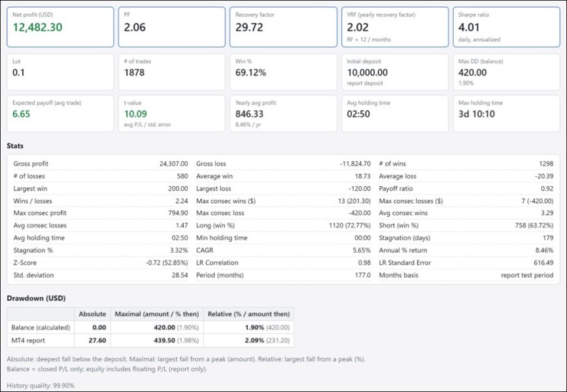Select the MT4 report absolute value 27.60

[x=97, y=340]
